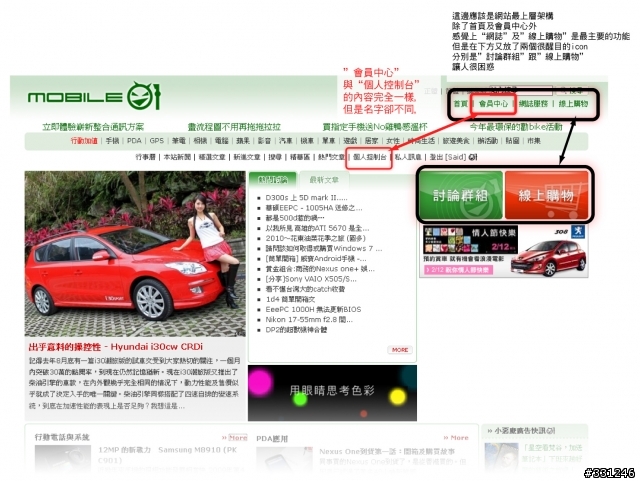Open the 'Android手機' unboxing topic

point(316,258)
